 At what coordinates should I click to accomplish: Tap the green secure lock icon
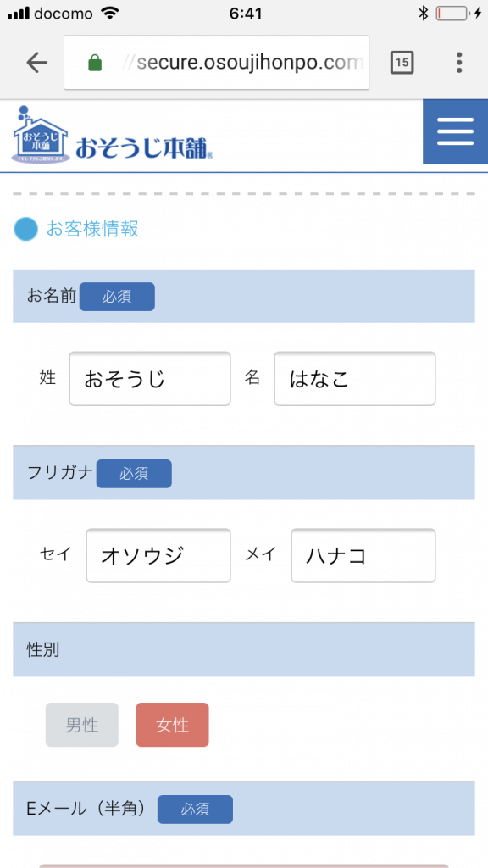(x=95, y=63)
